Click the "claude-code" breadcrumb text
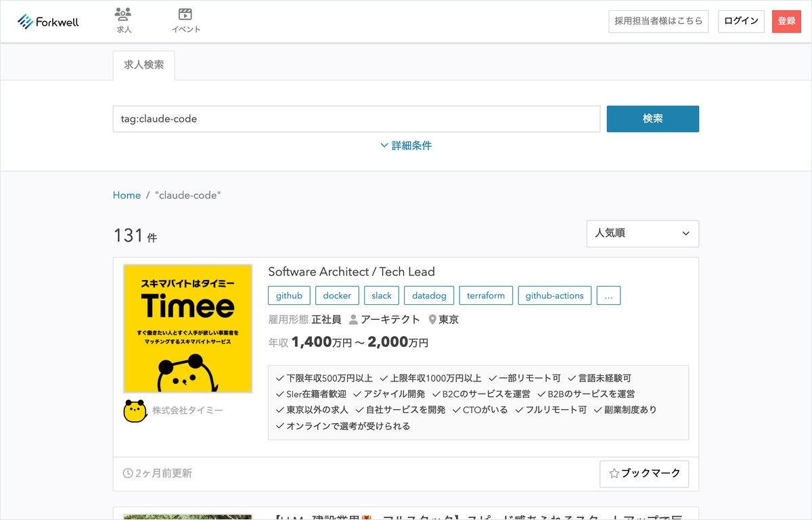 pos(188,195)
